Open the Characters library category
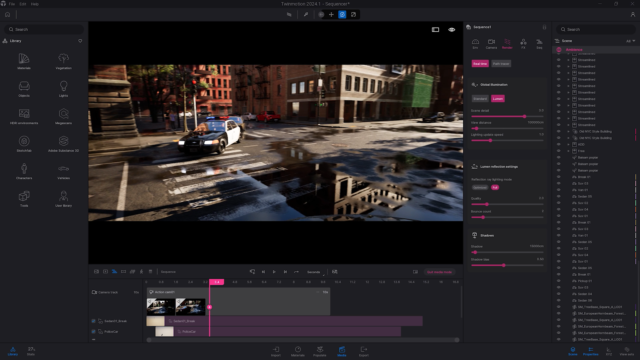 (x=24, y=171)
